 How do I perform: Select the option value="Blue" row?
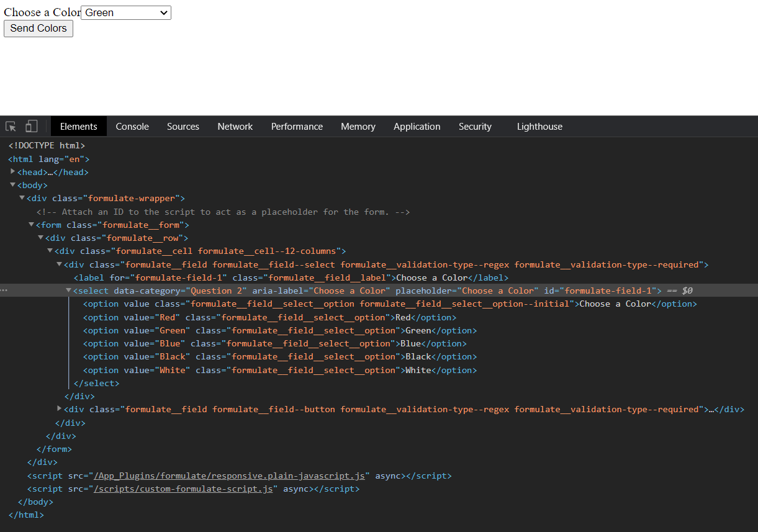coord(275,343)
